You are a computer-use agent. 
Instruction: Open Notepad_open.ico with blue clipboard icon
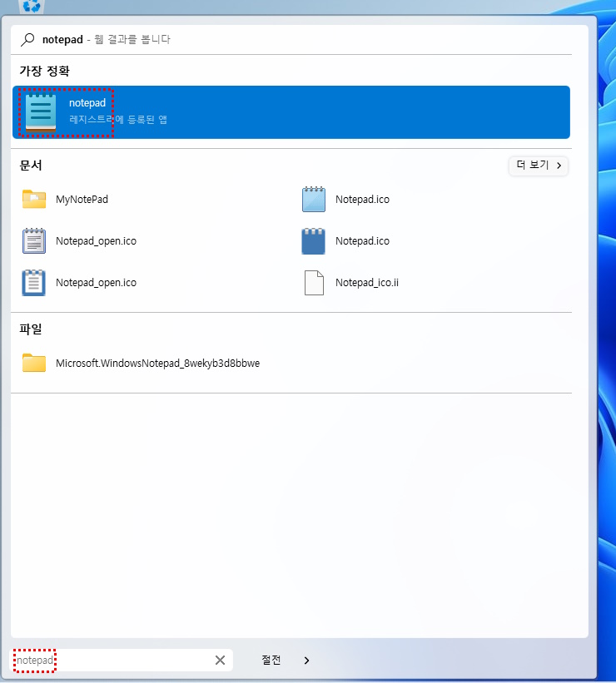(x=34, y=283)
